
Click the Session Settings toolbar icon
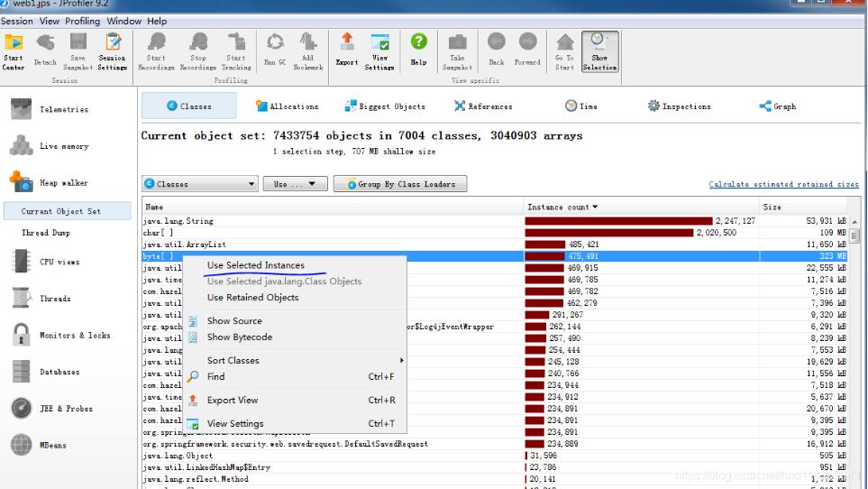point(113,51)
